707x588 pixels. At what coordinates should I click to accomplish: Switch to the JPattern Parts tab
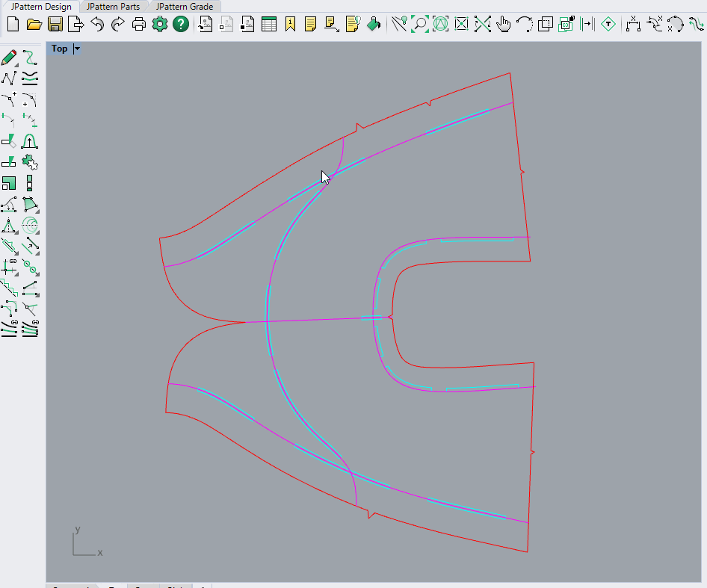(x=113, y=7)
